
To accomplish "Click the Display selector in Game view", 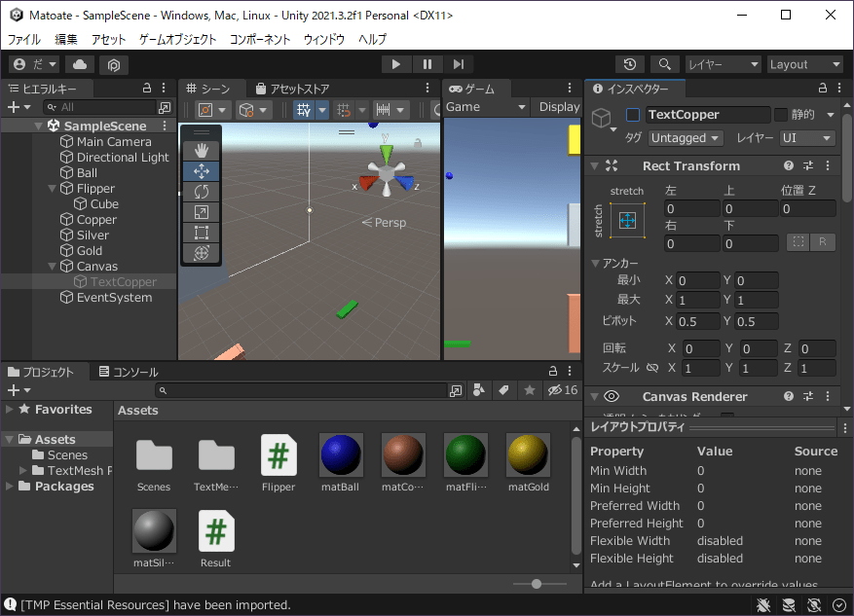I will (557, 107).
